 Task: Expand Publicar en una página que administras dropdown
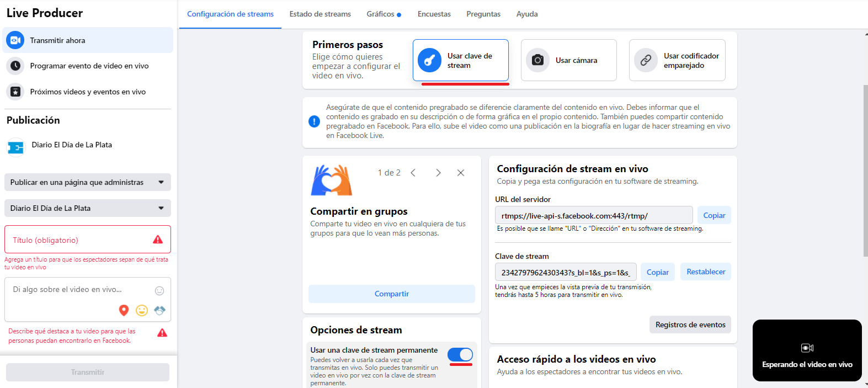pos(88,182)
